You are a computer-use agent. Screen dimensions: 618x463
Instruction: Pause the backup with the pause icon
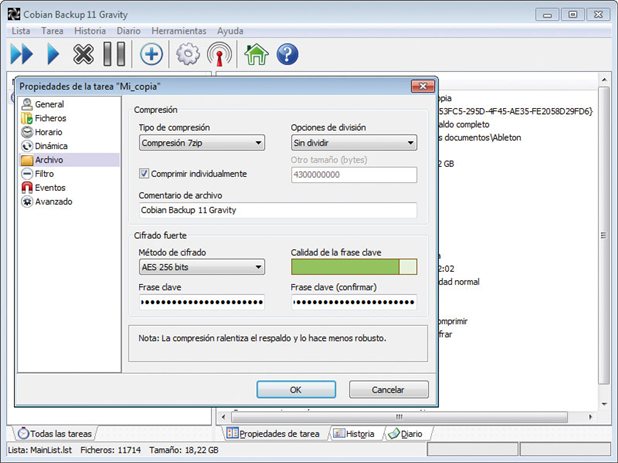(x=114, y=54)
